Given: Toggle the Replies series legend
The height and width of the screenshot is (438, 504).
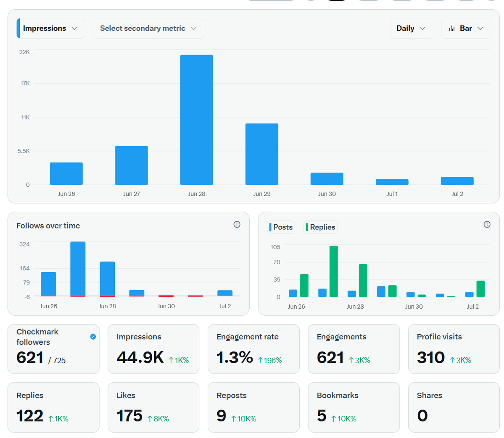Looking at the screenshot, I should [320, 227].
